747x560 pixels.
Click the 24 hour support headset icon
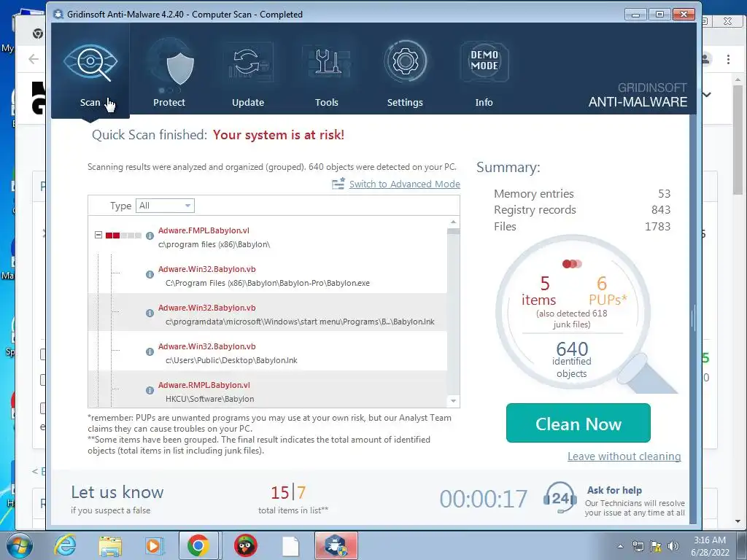560,497
